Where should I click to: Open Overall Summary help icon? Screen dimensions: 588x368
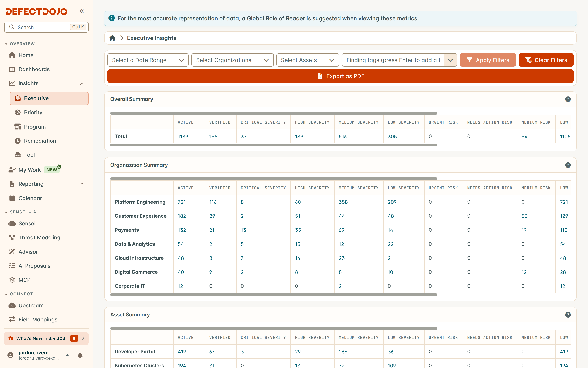[568, 99]
